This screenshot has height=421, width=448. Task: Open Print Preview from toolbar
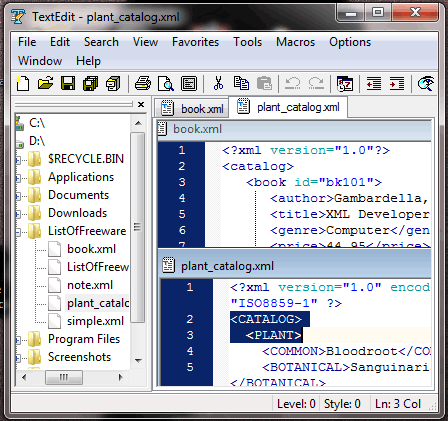point(166,83)
